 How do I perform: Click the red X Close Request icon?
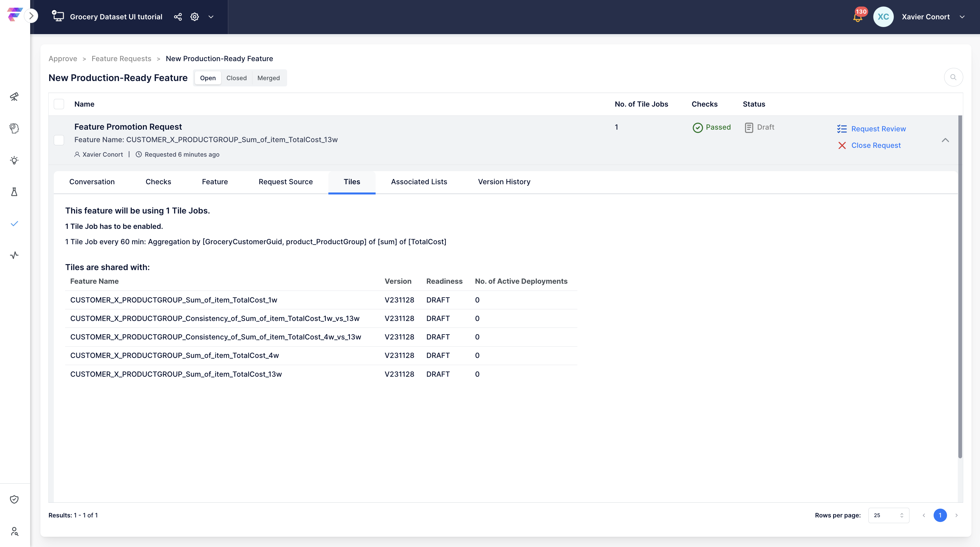pyautogui.click(x=842, y=146)
